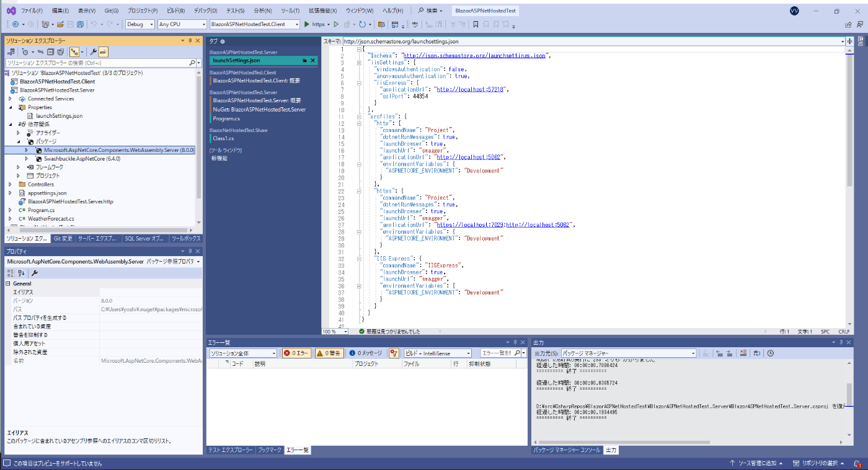Viewport: 868px width, 470px height.
Task: Click the Clear All icon in Output panel
Action: tap(743, 353)
